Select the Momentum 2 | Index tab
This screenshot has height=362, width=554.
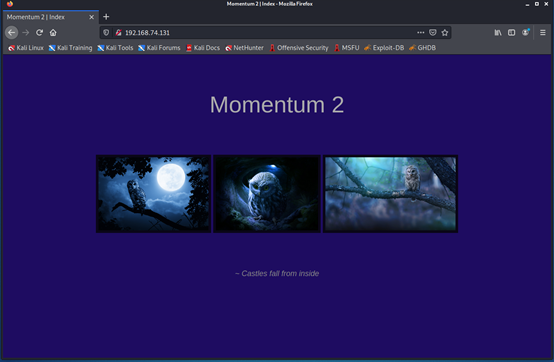pos(51,17)
